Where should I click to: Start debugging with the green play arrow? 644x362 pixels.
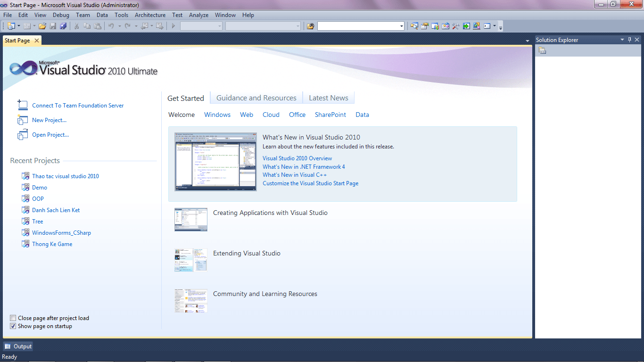(x=173, y=26)
